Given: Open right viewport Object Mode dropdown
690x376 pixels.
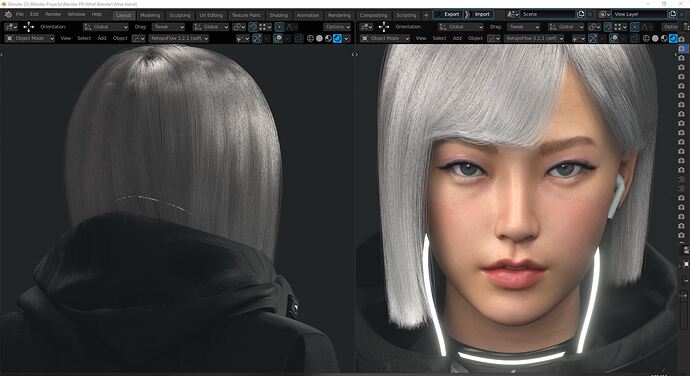Looking at the screenshot, I should click(385, 38).
